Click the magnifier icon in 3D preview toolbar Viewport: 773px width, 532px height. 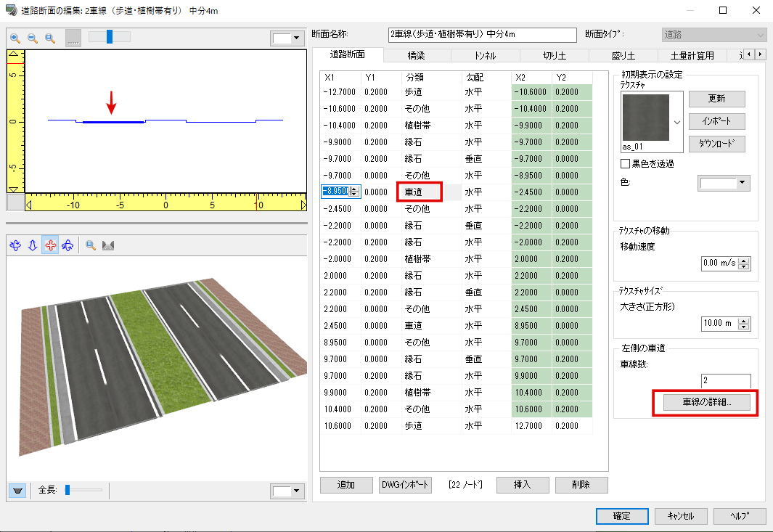click(x=91, y=245)
